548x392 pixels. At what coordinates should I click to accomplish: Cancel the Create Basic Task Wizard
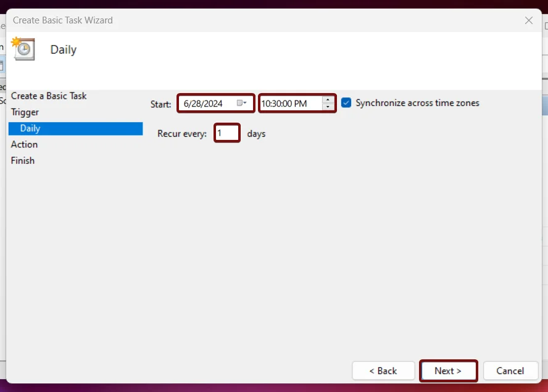[510, 370]
